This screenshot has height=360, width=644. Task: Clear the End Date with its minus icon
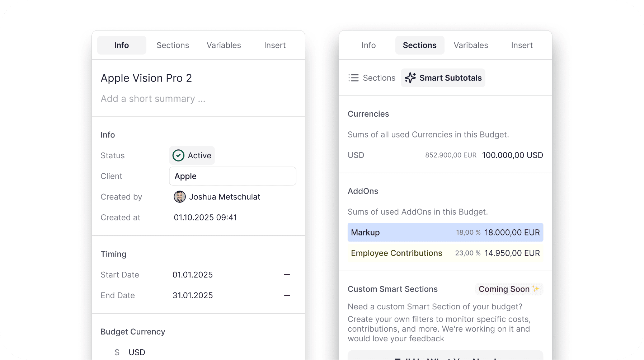coord(287,295)
